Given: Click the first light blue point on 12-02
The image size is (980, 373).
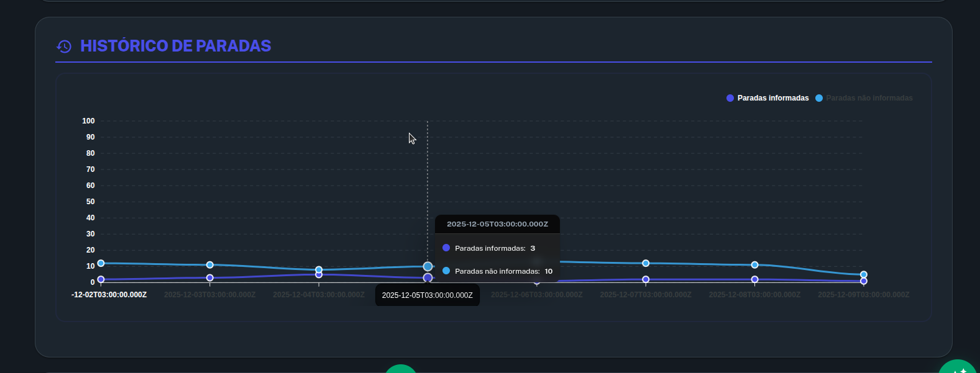Looking at the screenshot, I should pos(101,263).
